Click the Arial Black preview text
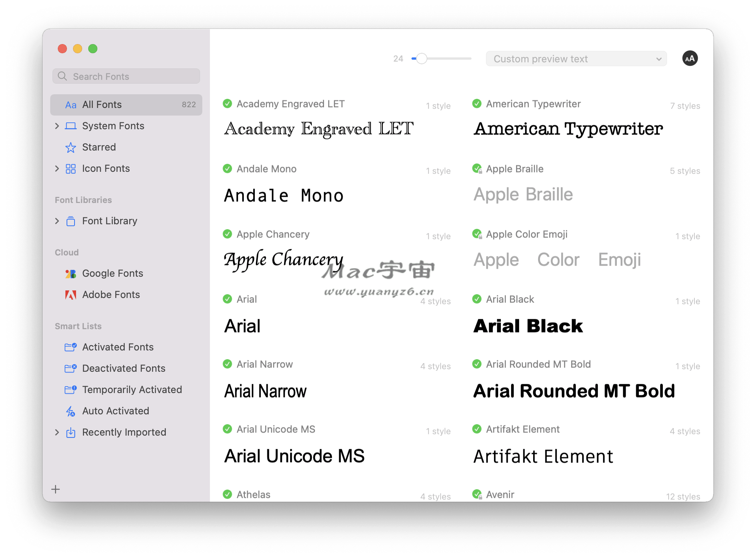Image resolution: width=756 pixels, height=558 pixels. 528,326
